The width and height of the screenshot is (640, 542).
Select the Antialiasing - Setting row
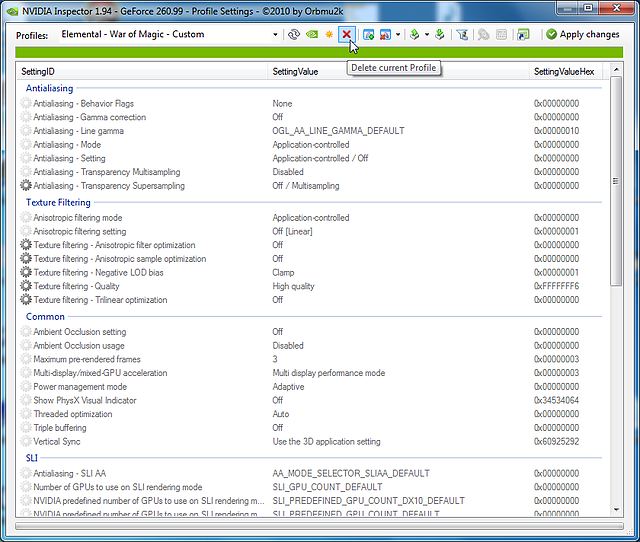click(311, 158)
